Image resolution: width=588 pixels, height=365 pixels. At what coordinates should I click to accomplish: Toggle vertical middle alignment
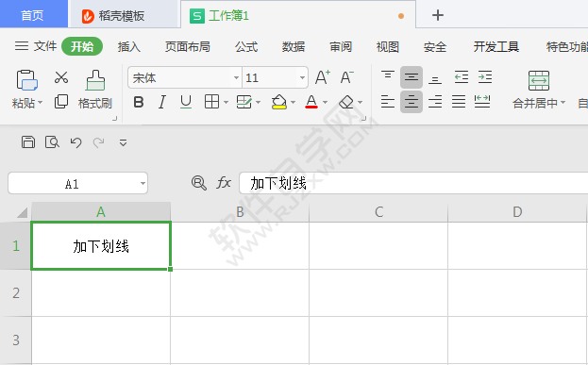pyautogui.click(x=412, y=77)
